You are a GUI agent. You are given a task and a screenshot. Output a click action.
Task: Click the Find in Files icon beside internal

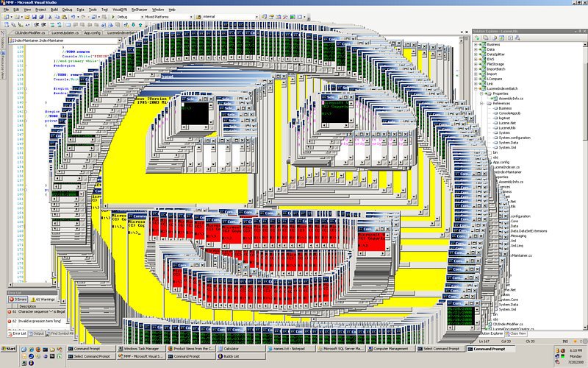pos(198,17)
